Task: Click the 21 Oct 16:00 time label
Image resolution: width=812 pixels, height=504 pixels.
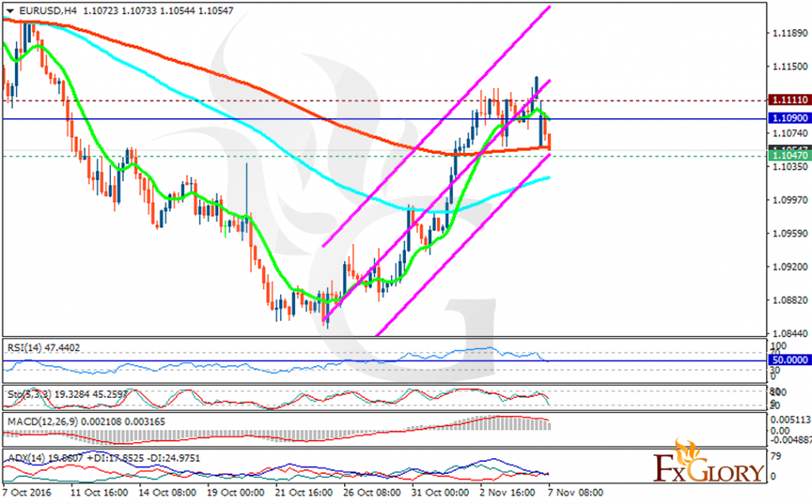Action: [304, 492]
